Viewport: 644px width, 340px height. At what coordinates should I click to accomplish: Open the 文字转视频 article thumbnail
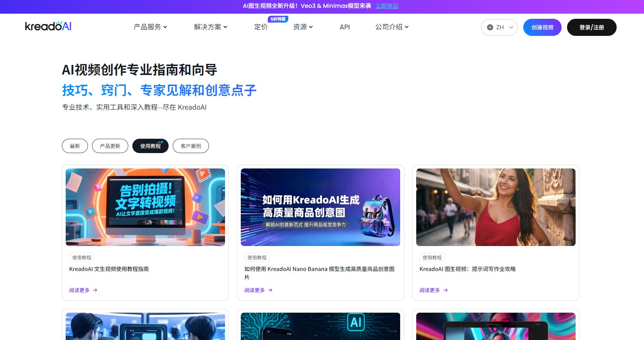(x=145, y=207)
